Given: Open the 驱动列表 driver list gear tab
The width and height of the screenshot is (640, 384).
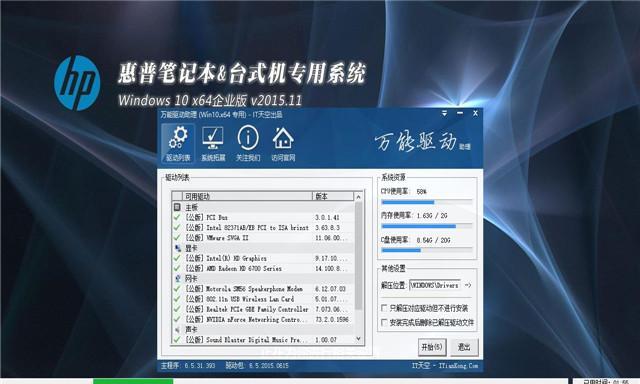Looking at the screenshot, I should click(178, 144).
